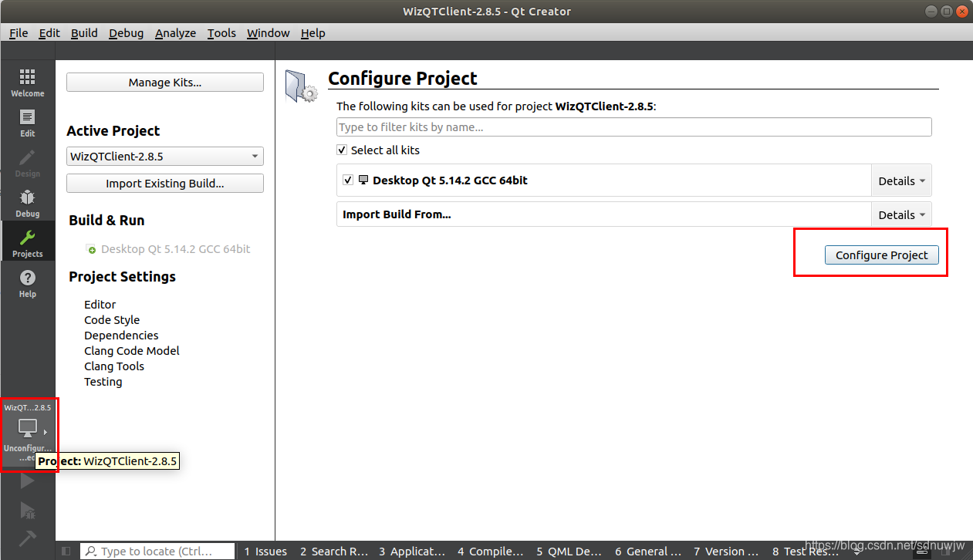Click the Desktop Qt 5.14.2 GCC 64bit label

click(450, 180)
